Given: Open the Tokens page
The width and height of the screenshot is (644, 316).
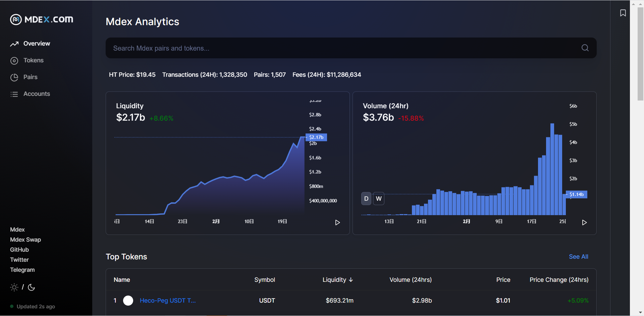Looking at the screenshot, I should click(x=33, y=60).
